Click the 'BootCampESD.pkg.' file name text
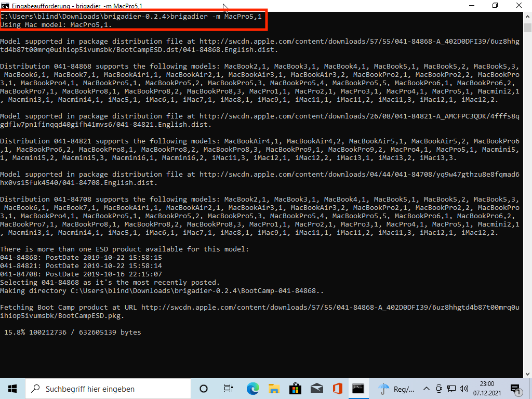This screenshot has height=399, width=532. 91,315
